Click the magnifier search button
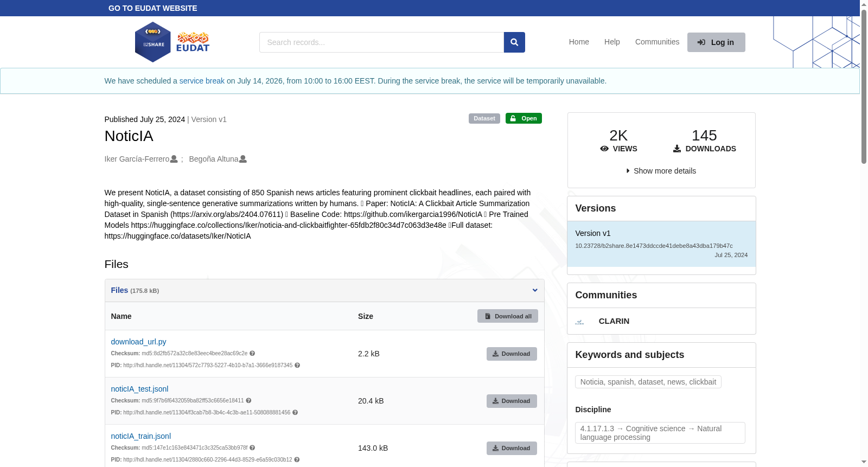 coord(514,42)
